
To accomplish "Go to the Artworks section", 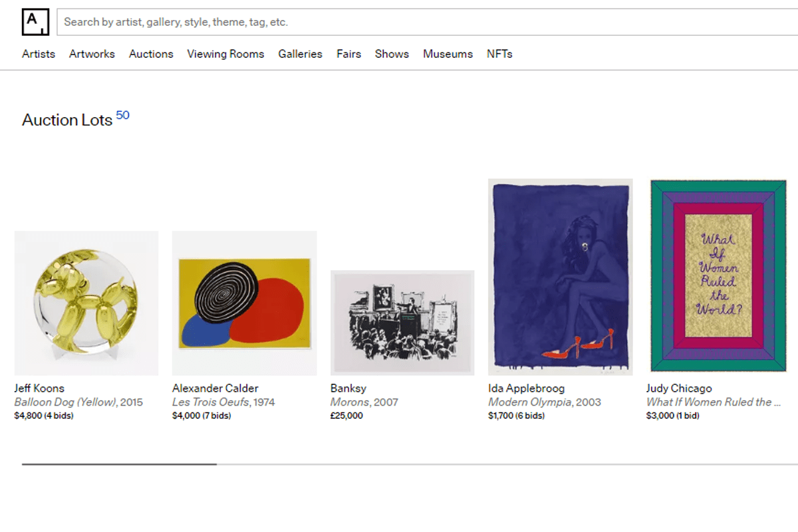I will coord(92,54).
